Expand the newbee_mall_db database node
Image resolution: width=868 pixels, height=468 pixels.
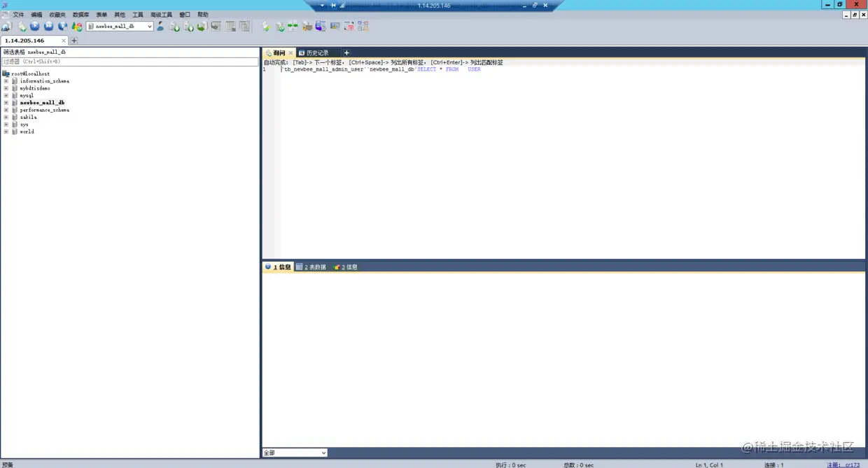[x=6, y=103]
